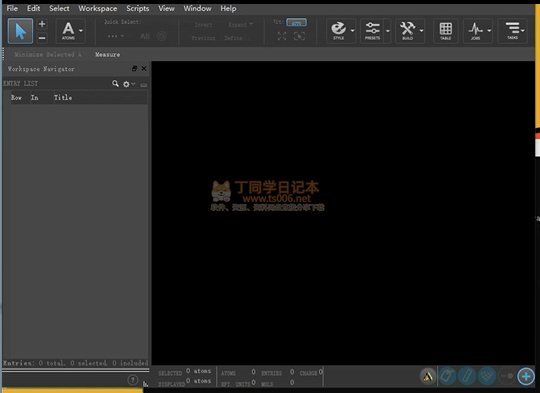This screenshot has height=393, width=540.
Task: Click the minus subtract-from-selection button
Action: pos(42,38)
